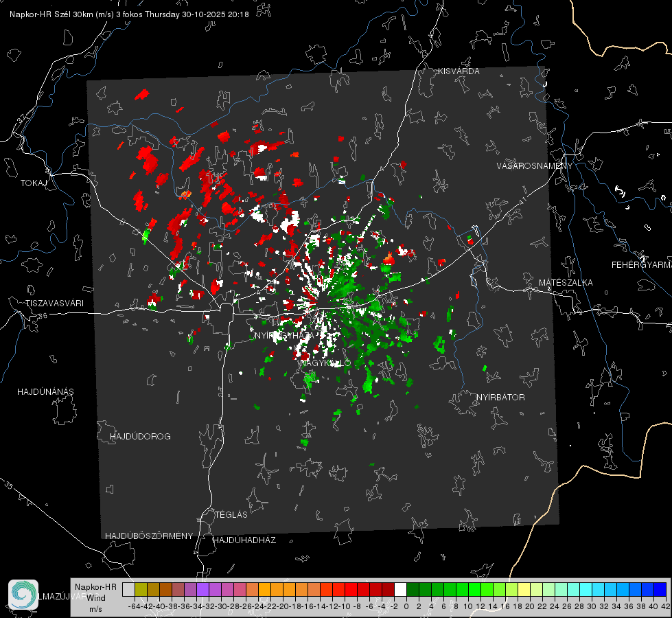This screenshot has height=618, width=672.
Task: Click the NAGYKÁLLÓ town label
Action: tap(325, 363)
